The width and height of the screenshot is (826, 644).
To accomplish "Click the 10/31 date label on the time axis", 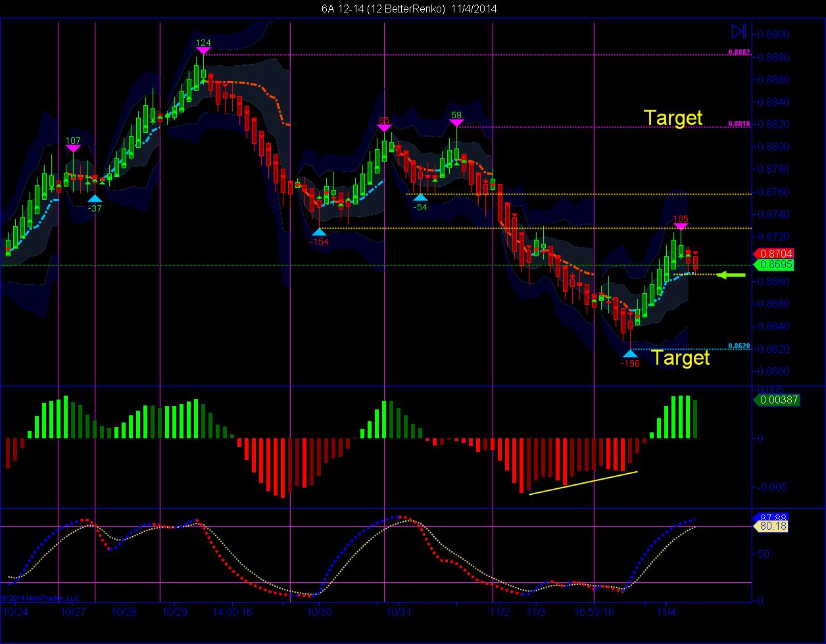I will click(398, 611).
